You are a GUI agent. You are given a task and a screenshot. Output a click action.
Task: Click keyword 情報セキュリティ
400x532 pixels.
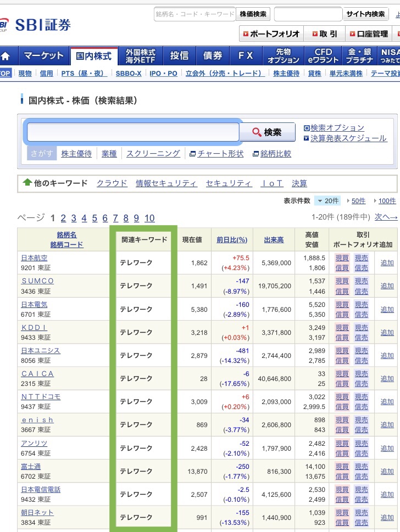click(x=166, y=183)
